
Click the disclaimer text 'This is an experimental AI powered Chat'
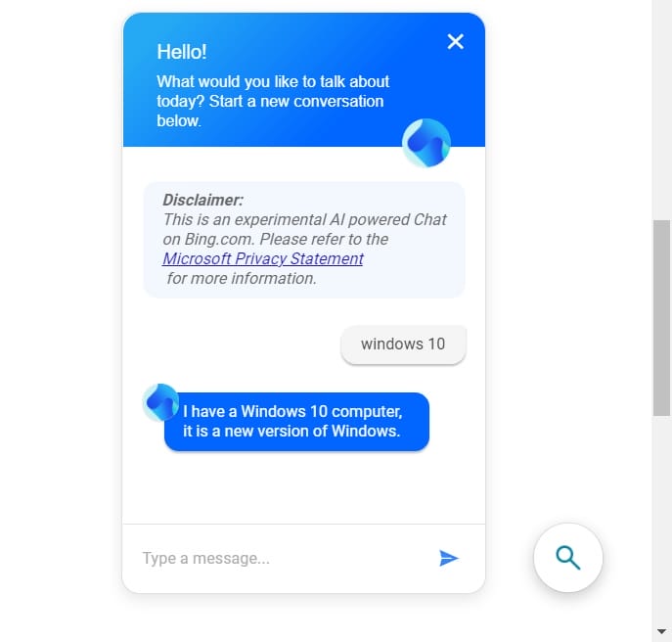click(305, 219)
